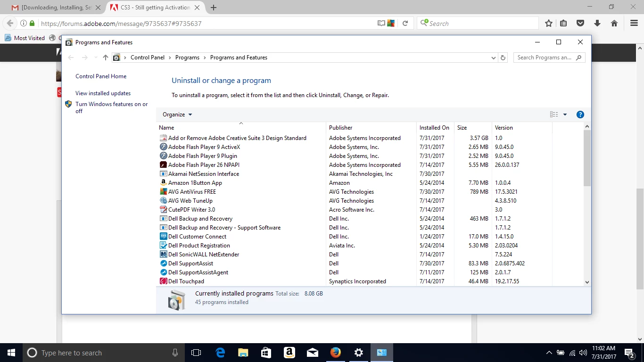This screenshot has height=362, width=644.
Task: Click the Programs breadcrumb segment
Action: [x=187, y=58]
